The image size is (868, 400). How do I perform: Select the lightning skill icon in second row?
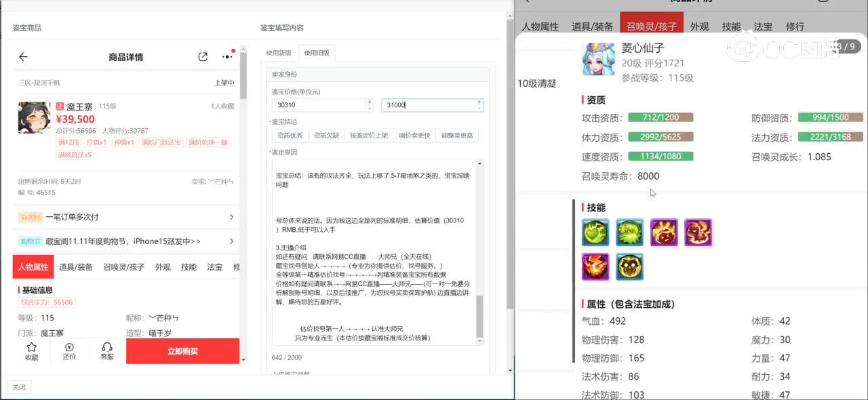tap(595, 266)
